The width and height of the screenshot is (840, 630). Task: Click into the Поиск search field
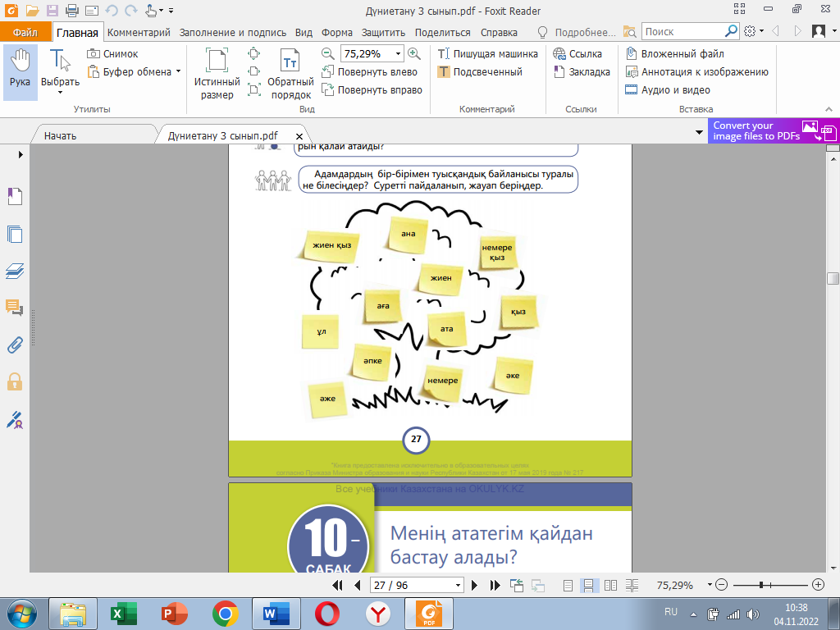click(x=683, y=32)
